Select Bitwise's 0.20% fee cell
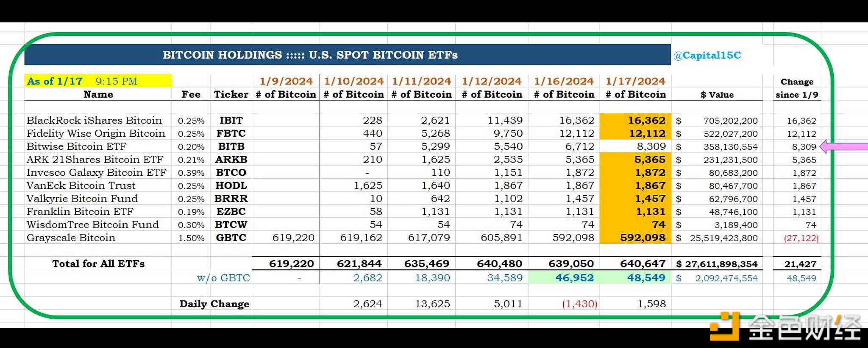This screenshot has height=348, width=868. [191, 147]
